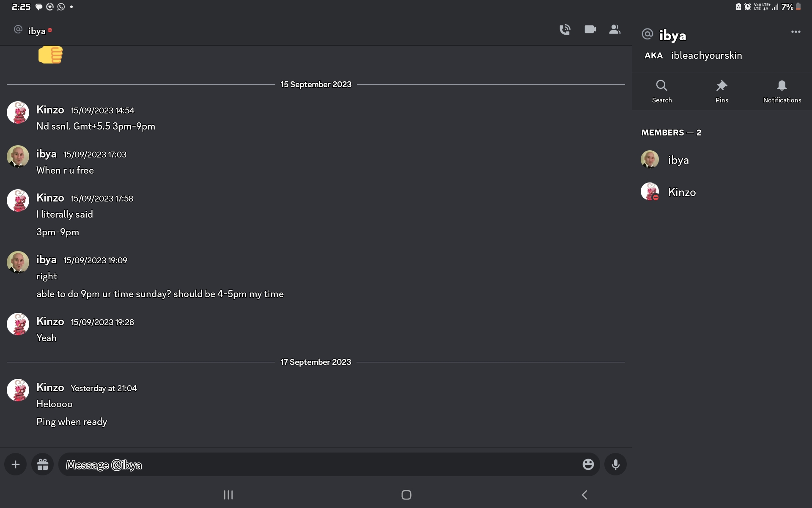
Task: Toggle the members panel from the top bar
Action: [615, 30]
